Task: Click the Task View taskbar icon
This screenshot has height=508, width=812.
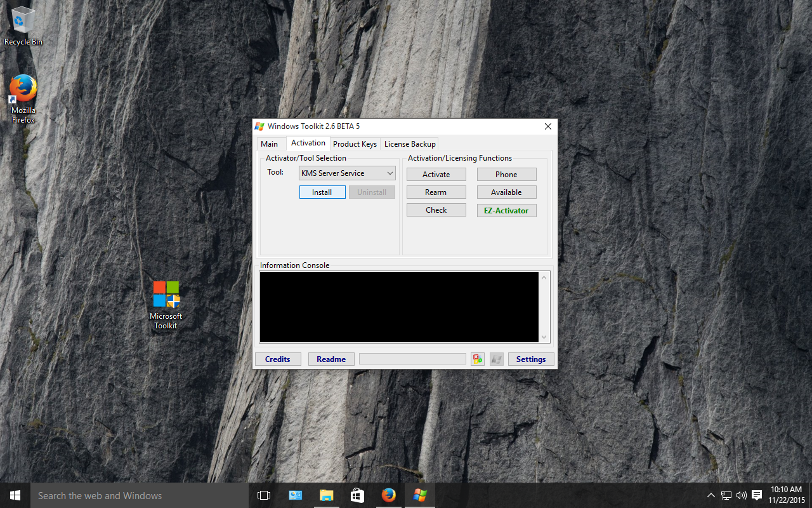Action: pyautogui.click(x=264, y=495)
